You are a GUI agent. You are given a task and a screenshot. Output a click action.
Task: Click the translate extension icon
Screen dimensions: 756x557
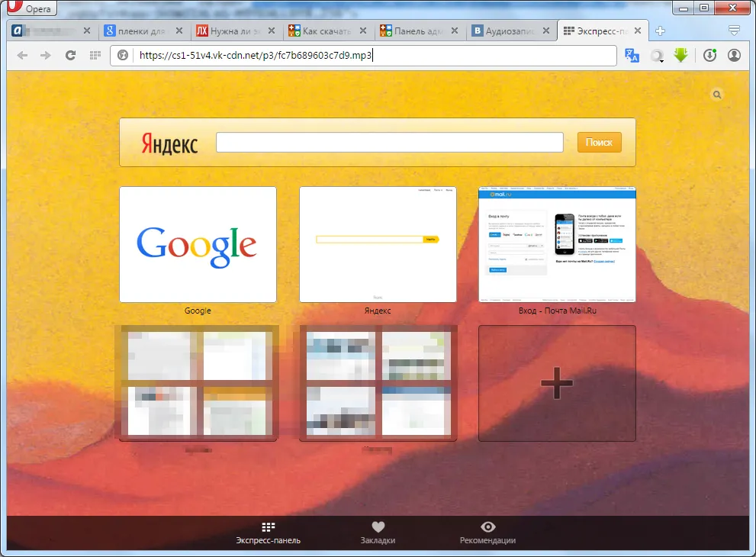[x=632, y=56]
